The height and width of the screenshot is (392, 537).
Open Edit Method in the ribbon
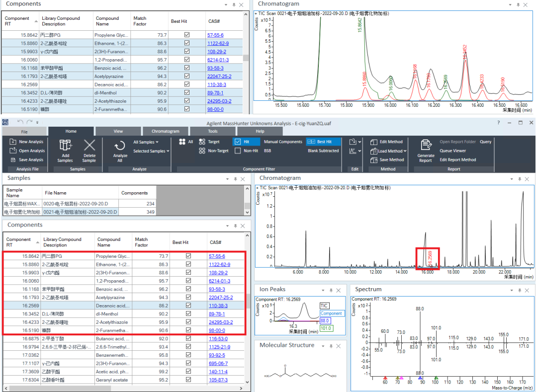click(x=387, y=142)
